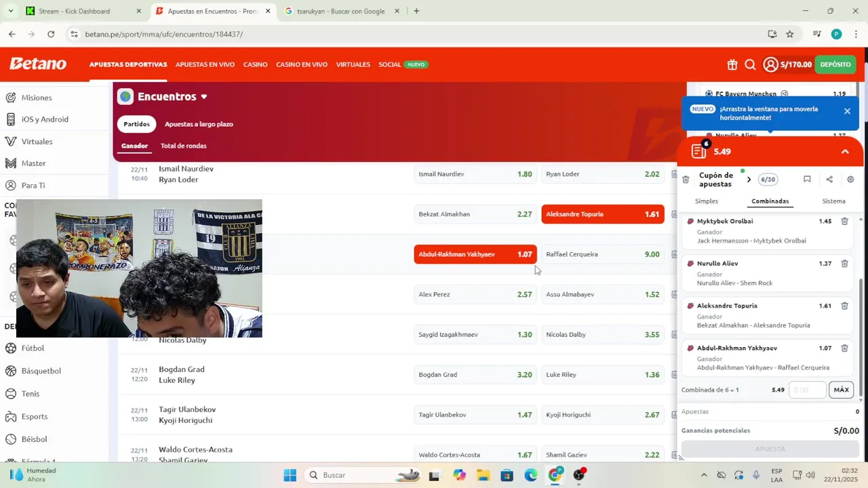
Task: Remove Aleksandre Topuria selection from slip
Action: coord(844,306)
